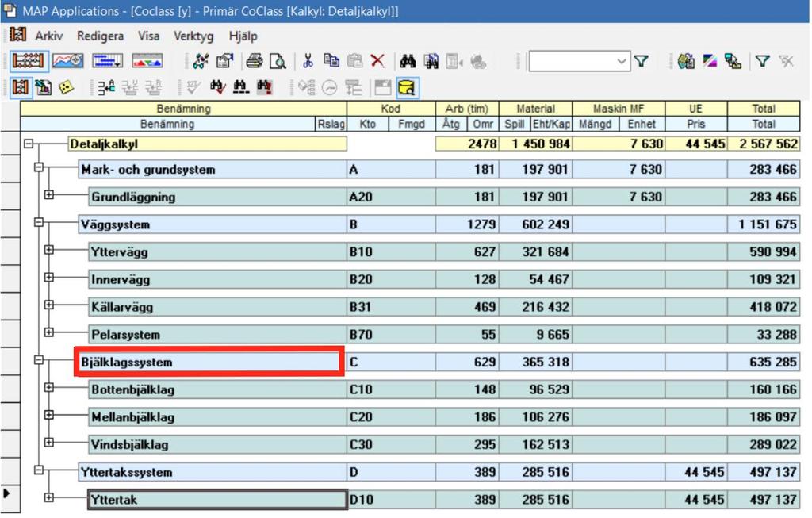Screen dimensions: 812x518
Task: Click the glasses with footprints icon
Action: (201, 61)
